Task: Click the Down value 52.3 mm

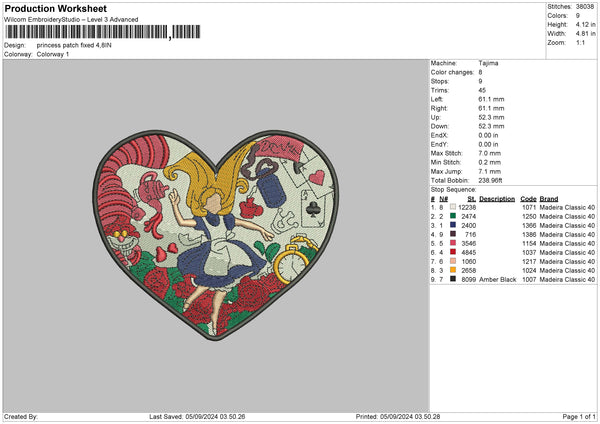Action: click(491, 126)
